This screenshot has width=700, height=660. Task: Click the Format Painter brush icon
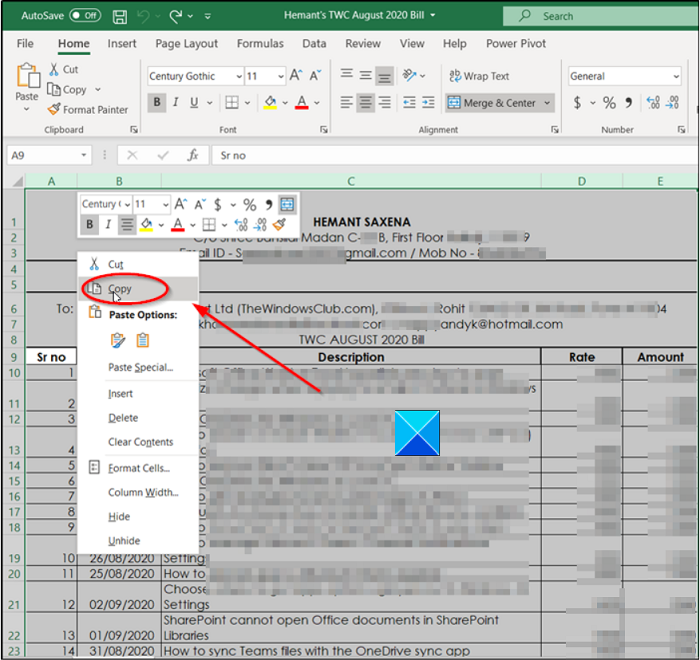point(53,110)
